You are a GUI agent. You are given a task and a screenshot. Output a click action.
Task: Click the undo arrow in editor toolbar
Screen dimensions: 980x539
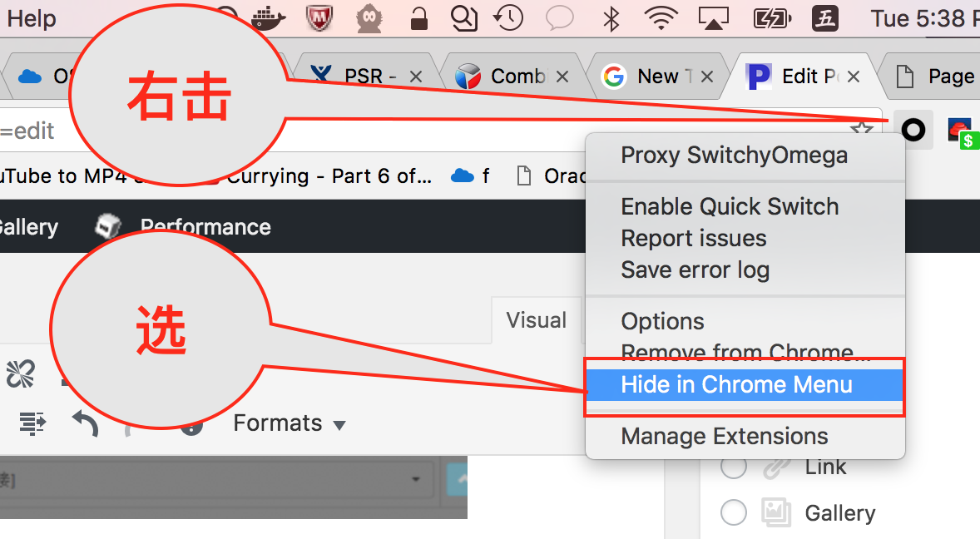(x=86, y=423)
